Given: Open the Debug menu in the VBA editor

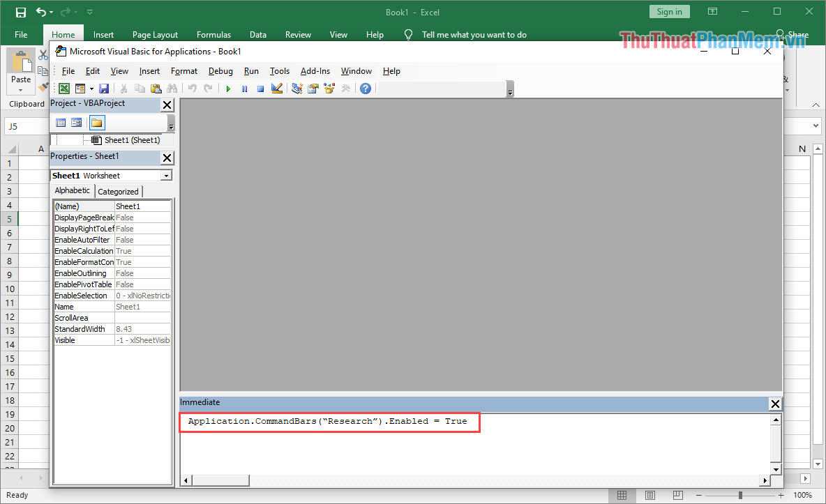Looking at the screenshot, I should pos(220,70).
